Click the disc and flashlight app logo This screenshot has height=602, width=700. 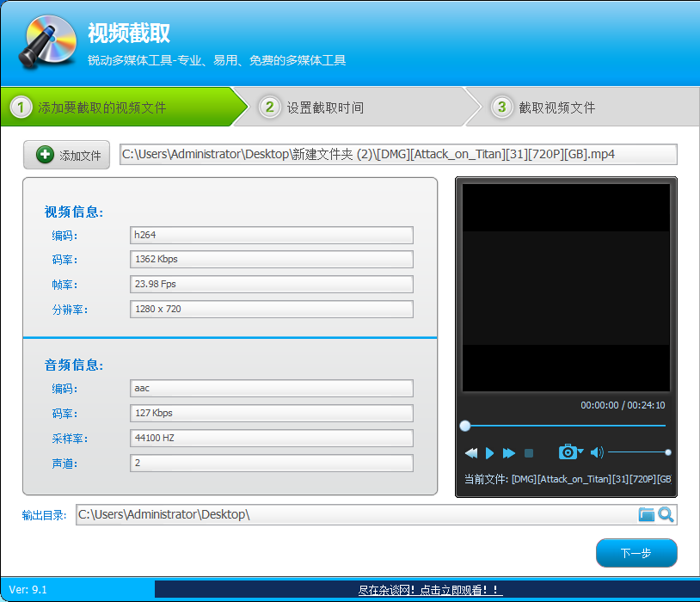click(47, 41)
